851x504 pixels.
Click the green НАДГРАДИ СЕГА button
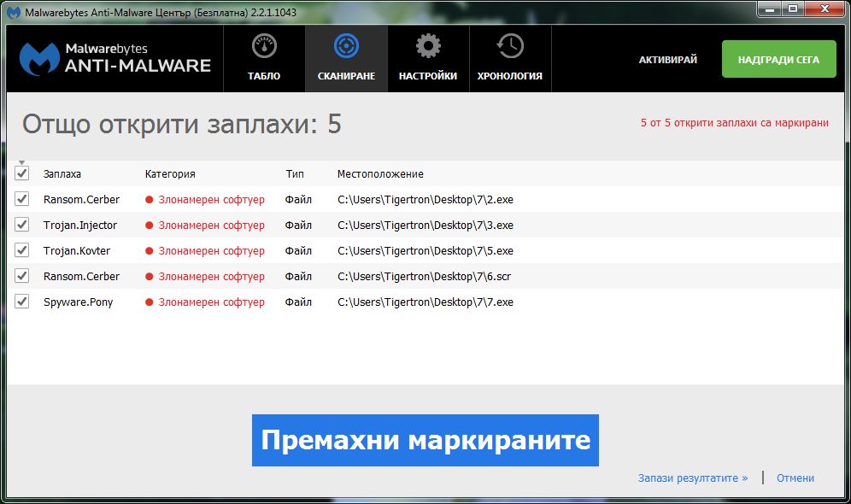click(779, 59)
